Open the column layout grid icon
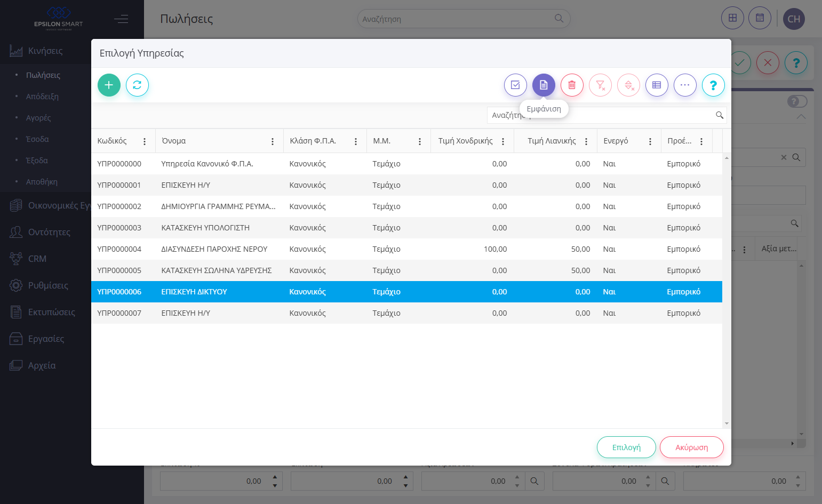The image size is (822, 504). (x=657, y=85)
